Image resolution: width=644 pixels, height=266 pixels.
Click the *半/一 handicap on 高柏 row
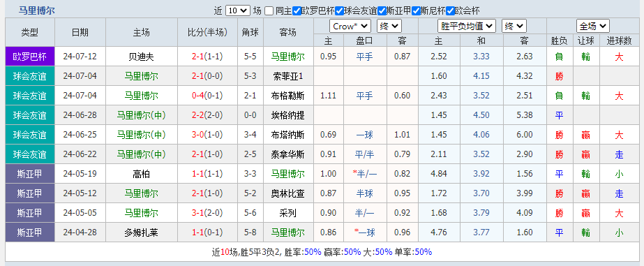[364, 174]
